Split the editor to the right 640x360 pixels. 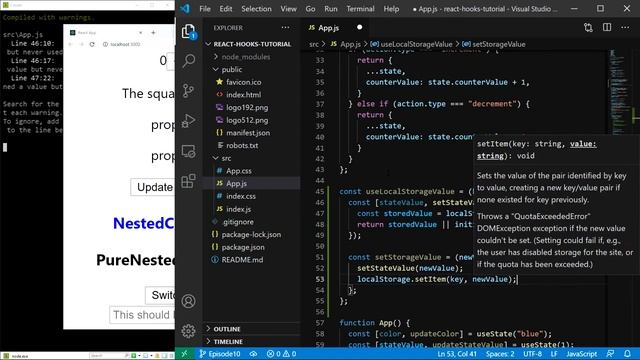(x=607, y=27)
